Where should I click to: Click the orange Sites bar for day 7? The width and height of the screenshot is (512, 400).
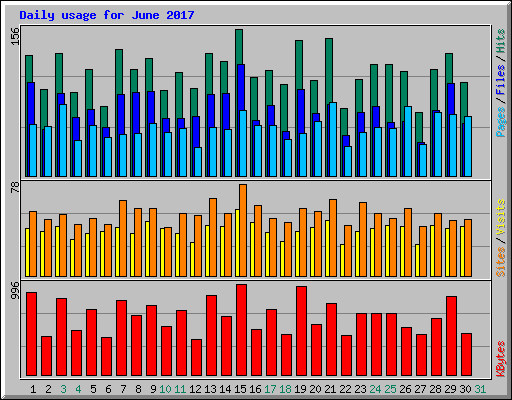pos(123,238)
